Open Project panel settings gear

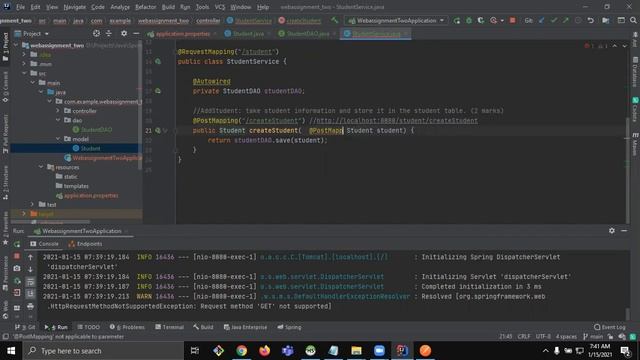pos(124,33)
